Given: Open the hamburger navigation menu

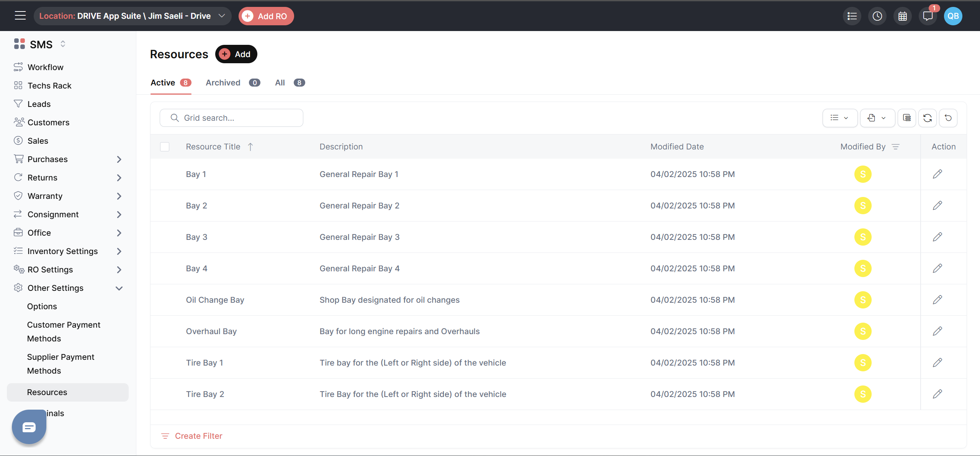Looking at the screenshot, I should click(x=20, y=16).
